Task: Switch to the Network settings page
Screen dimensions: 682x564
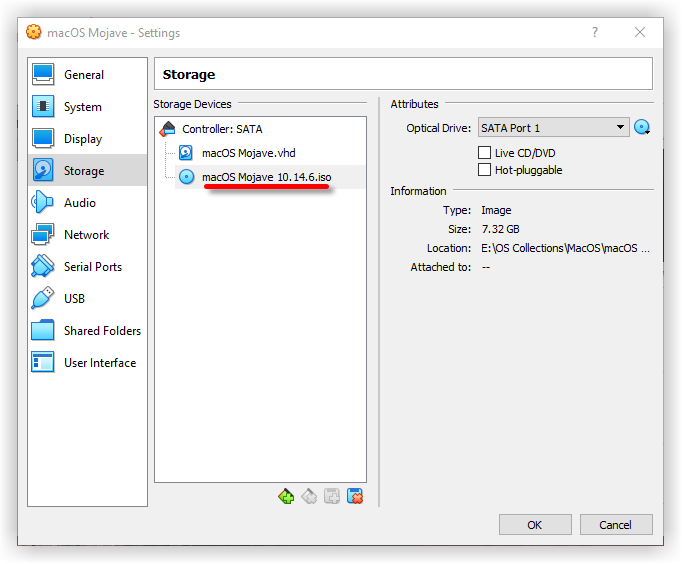Action: coord(86,235)
